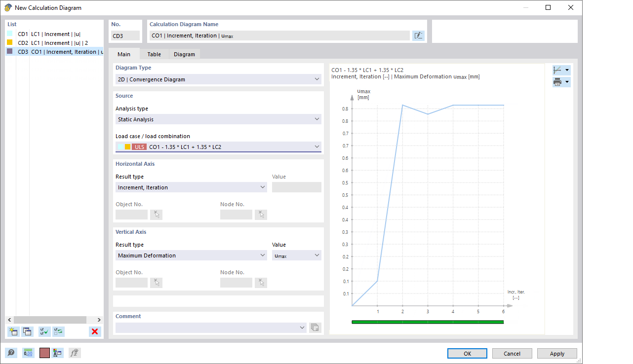Select all diagrams in the list
The image size is (633, 364).
43,331
